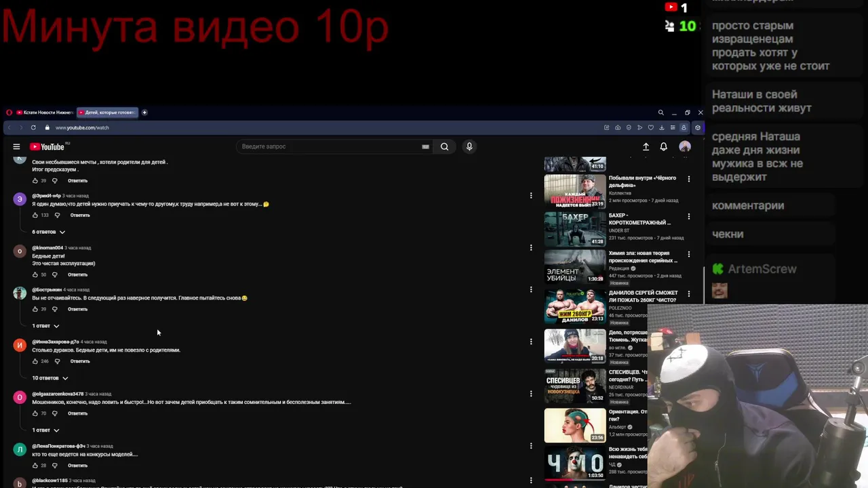Reload the page in browser toolbar
Viewport: 868px width, 488px height.
[33, 127]
